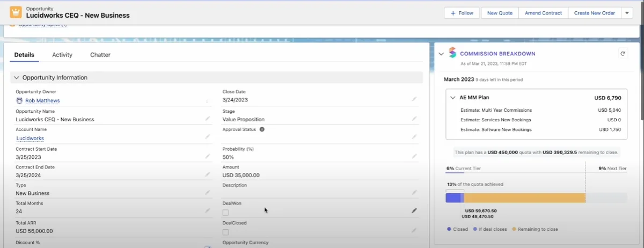The image size is (644, 248).
Task: Click Lucidworks CEQ - New Business page title
Action: pos(78,16)
